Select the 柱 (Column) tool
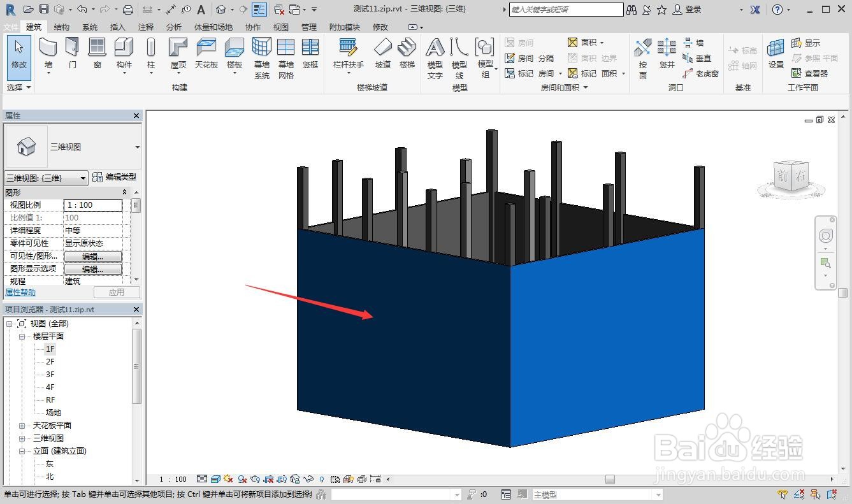Viewport: 852px width, 504px height. tap(151, 56)
